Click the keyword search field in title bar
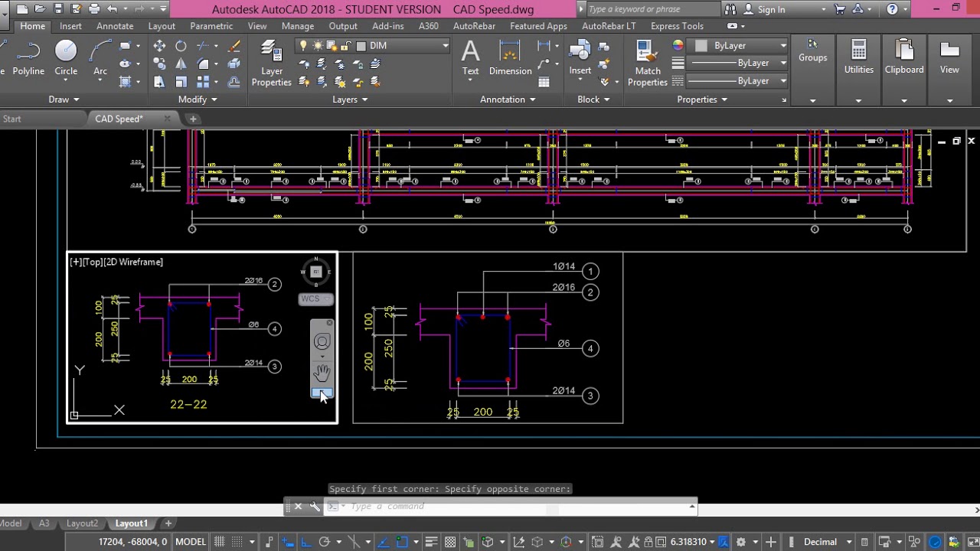Viewport: 980px width, 551px height. [x=652, y=9]
